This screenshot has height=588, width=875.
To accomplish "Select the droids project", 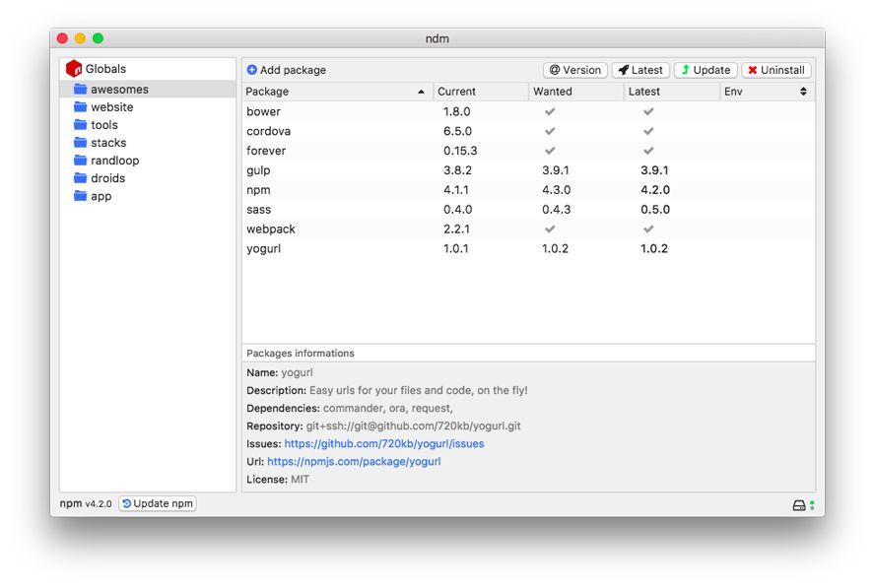I will [x=148, y=178].
